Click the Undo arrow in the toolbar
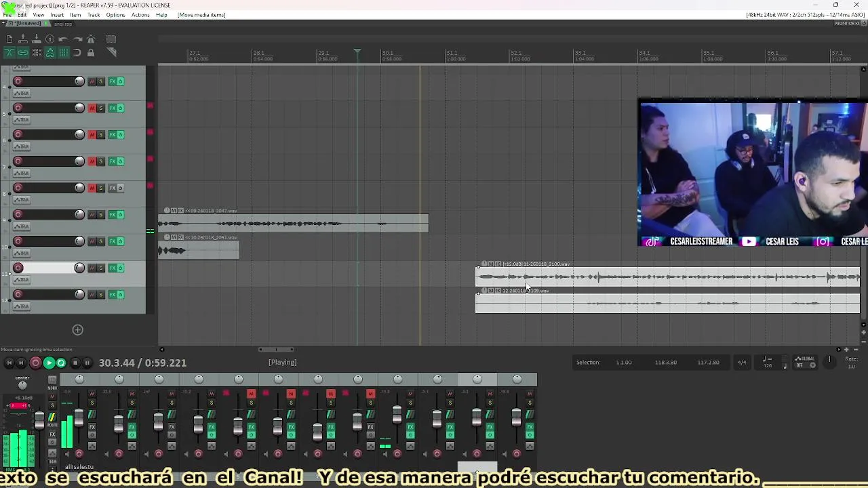The image size is (868, 488). pos(63,39)
